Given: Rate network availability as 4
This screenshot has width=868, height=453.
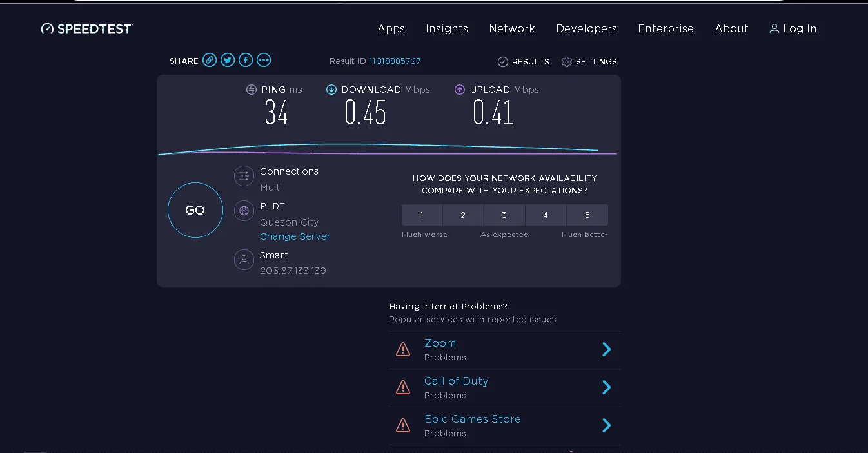Looking at the screenshot, I should [546, 215].
